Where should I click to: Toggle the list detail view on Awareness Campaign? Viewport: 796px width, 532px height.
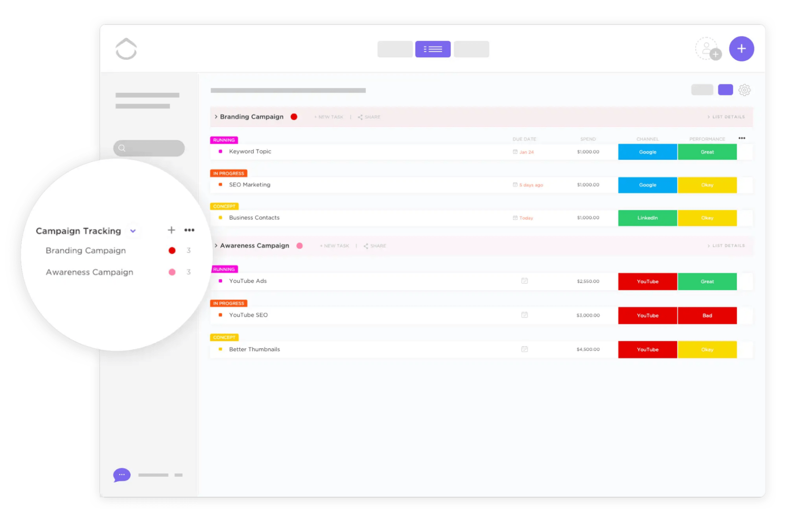[724, 245]
